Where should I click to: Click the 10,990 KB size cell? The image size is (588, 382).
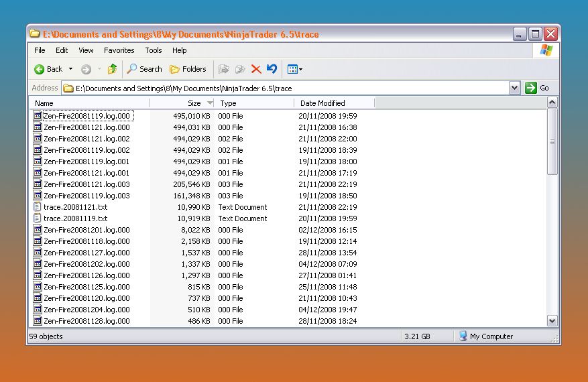(194, 207)
